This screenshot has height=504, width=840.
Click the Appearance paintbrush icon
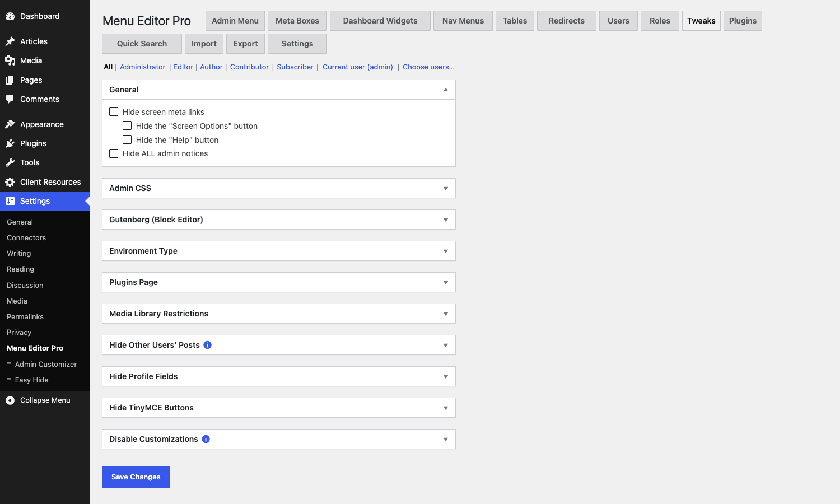(10, 124)
